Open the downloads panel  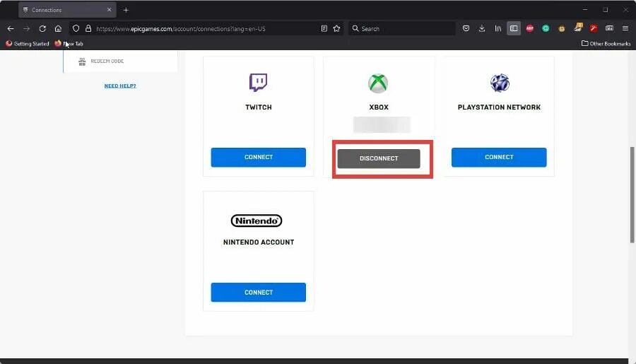[x=482, y=28]
